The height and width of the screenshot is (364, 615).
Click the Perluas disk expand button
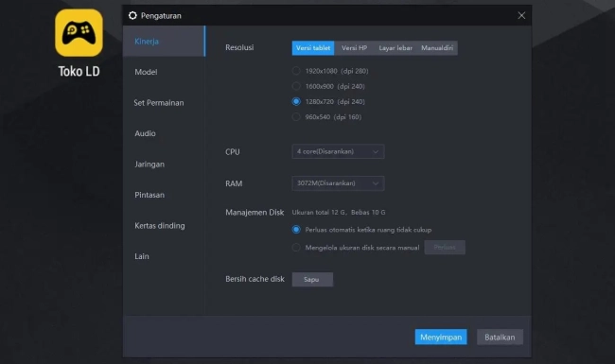pos(445,248)
